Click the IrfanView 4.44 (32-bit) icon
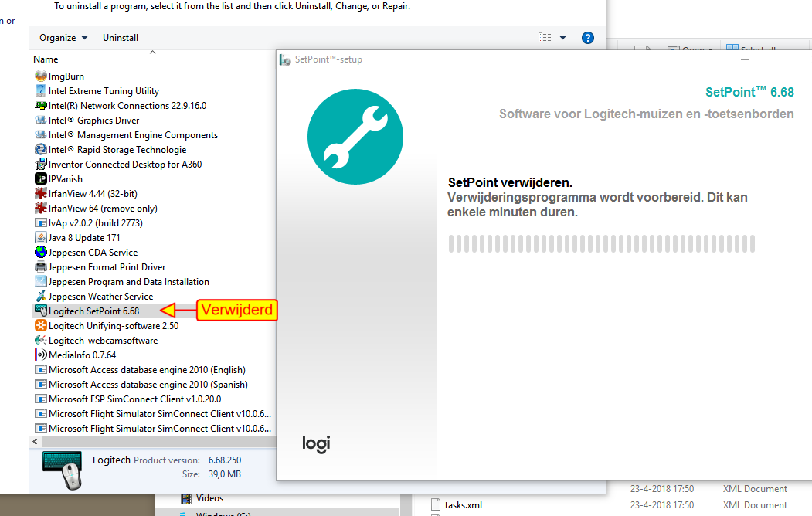Screen dimensions: 812x516 point(40,194)
